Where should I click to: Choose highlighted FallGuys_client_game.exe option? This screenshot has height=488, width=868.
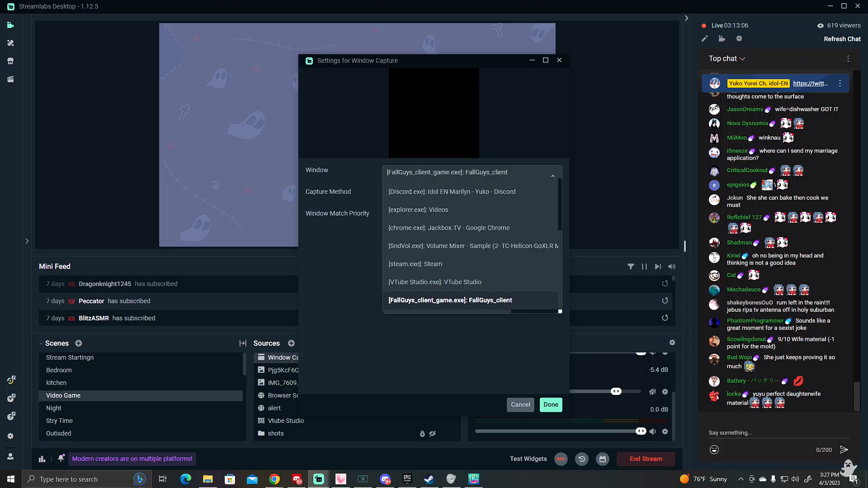point(470,300)
